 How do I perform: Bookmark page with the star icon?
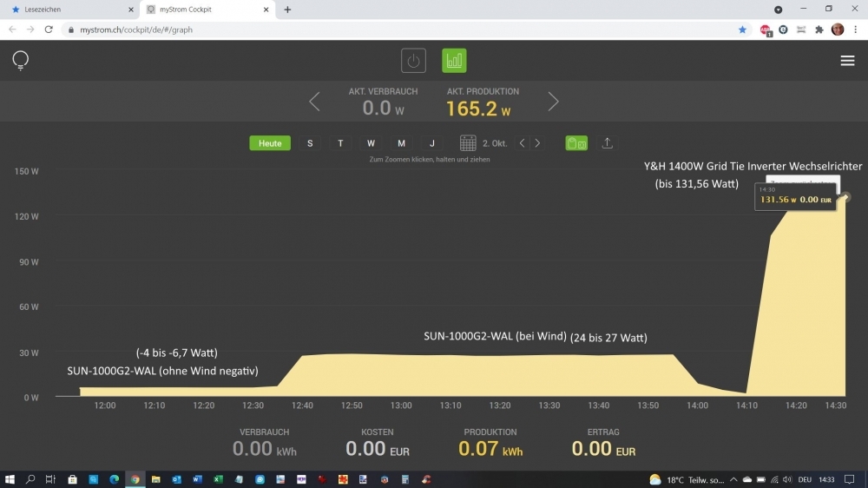coord(742,30)
